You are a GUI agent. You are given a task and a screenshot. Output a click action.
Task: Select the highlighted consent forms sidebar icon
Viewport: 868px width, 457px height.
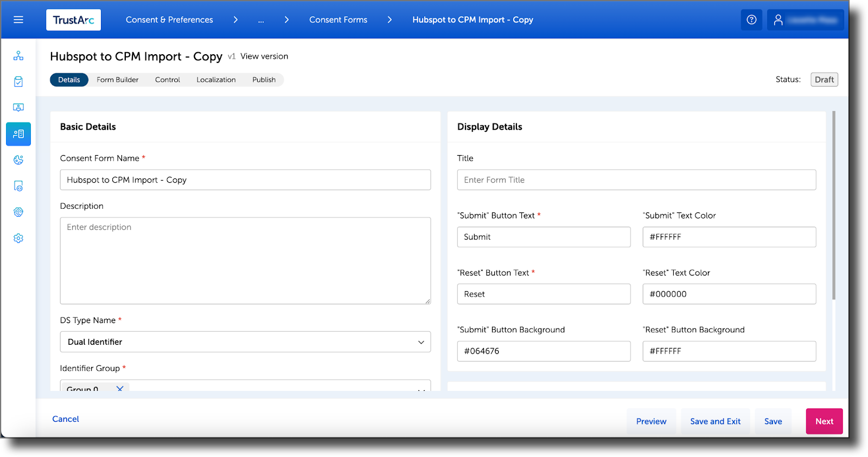tap(18, 134)
